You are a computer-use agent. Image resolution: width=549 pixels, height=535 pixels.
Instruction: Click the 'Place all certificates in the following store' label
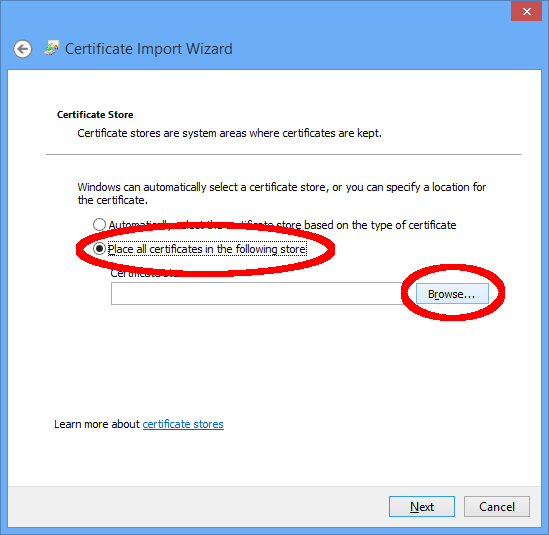click(x=207, y=249)
